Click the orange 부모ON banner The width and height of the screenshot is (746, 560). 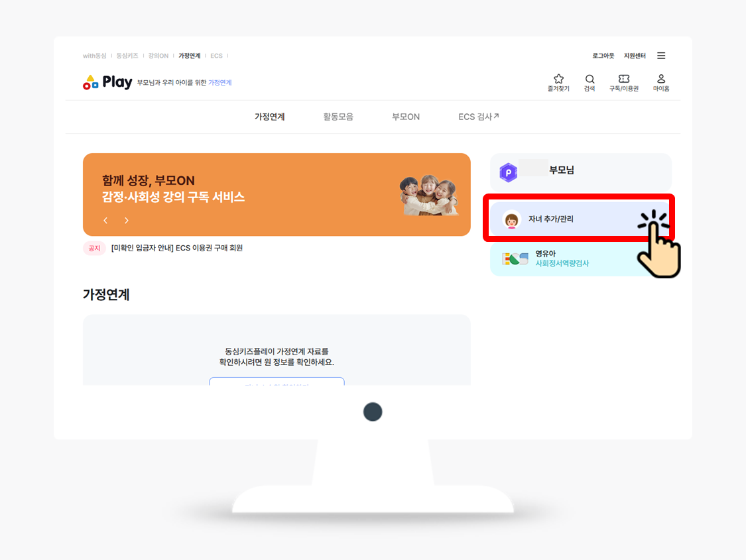click(277, 194)
